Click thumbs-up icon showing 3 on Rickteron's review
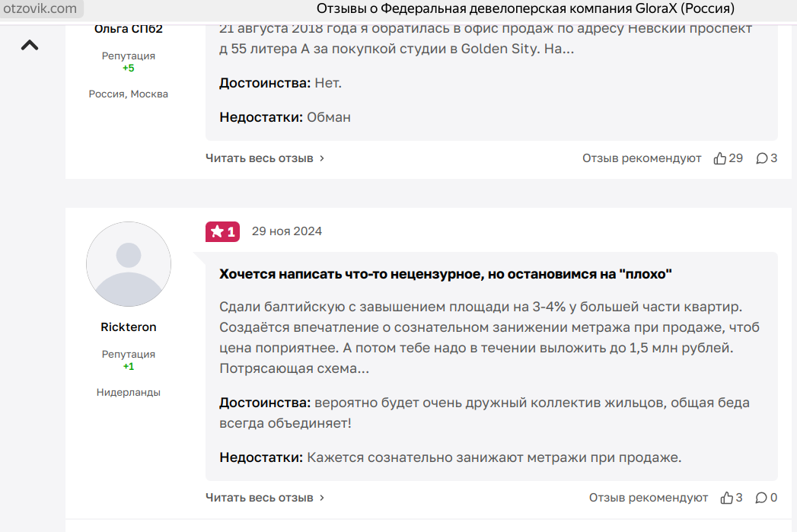The height and width of the screenshot is (532, 797). pos(732,498)
